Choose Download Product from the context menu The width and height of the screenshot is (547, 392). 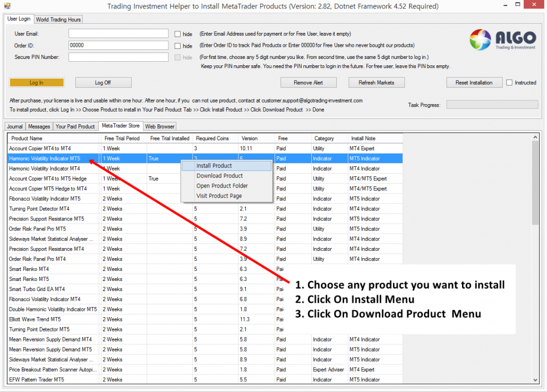pos(227,176)
